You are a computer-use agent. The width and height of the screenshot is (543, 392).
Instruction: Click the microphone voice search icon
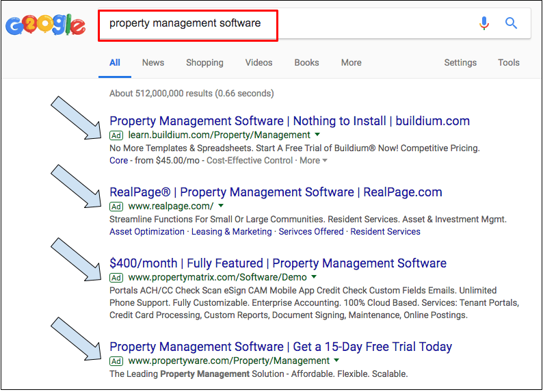pos(484,23)
